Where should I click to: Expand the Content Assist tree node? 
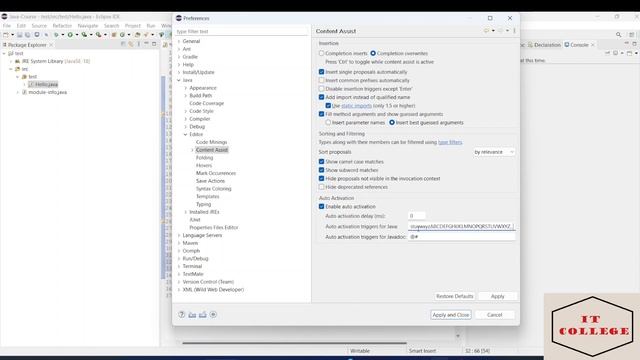192,150
